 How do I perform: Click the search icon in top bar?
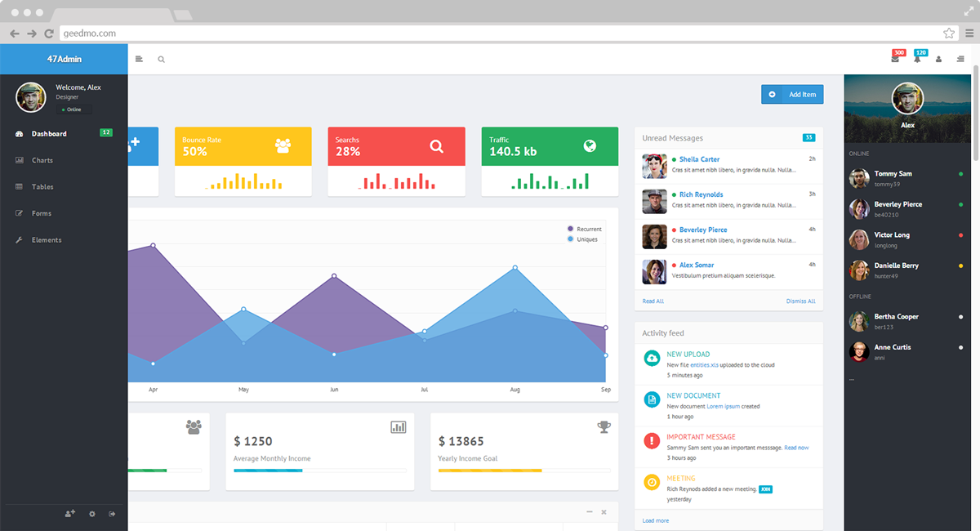162,59
